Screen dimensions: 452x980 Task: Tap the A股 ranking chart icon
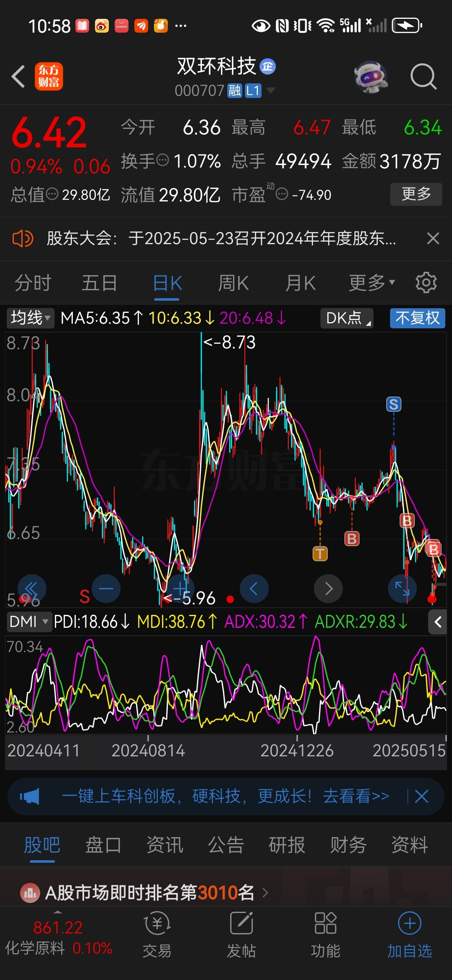[30, 892]
